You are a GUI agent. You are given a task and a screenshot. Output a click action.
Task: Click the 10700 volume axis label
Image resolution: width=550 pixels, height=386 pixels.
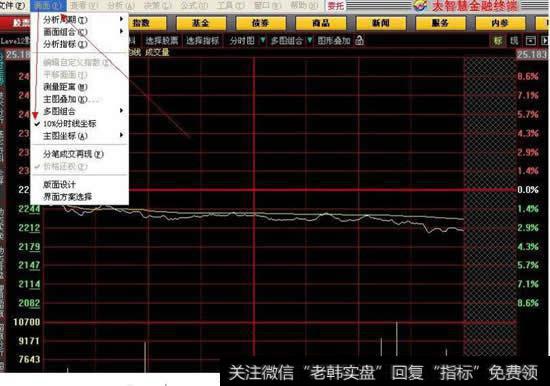coord(27,322)
